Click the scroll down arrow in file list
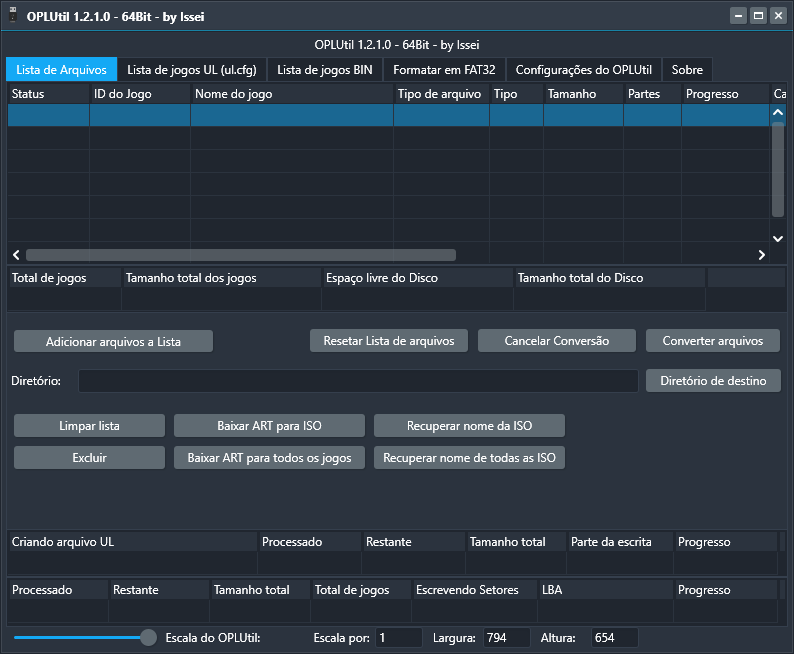 778,239
